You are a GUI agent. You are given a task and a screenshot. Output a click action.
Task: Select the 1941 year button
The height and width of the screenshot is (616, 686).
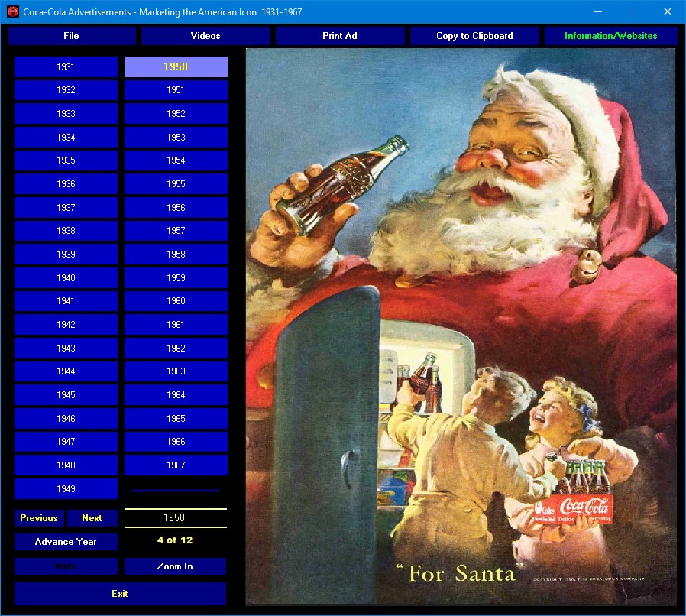66,301
